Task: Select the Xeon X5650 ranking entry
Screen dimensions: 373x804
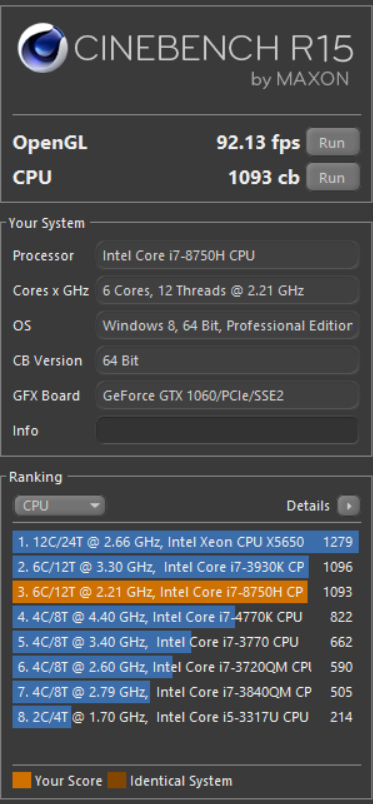Action: 186,542
